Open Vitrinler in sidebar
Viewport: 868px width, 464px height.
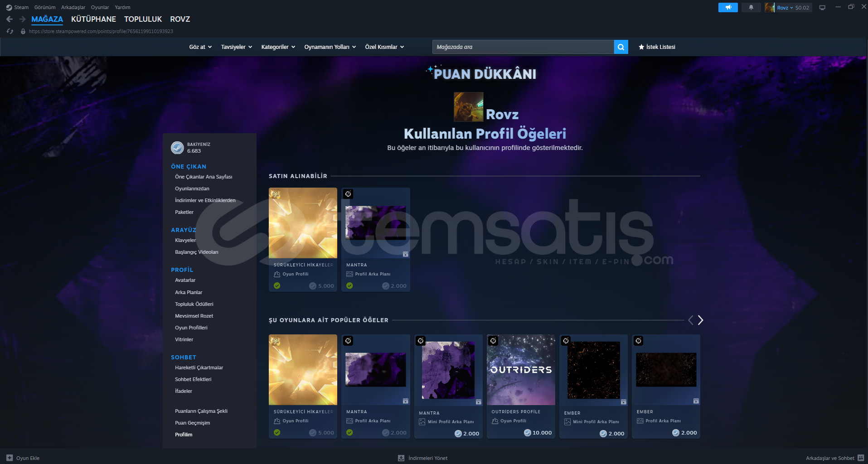tap(184, 339)
